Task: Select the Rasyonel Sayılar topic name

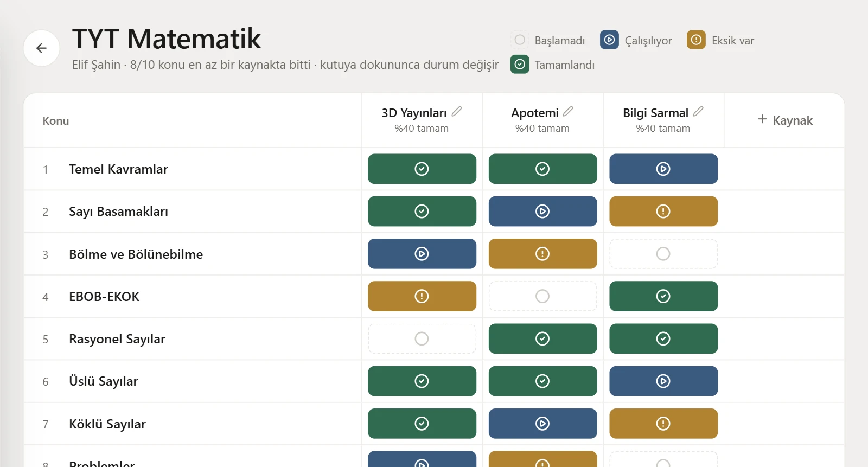Action: (117, 339)
